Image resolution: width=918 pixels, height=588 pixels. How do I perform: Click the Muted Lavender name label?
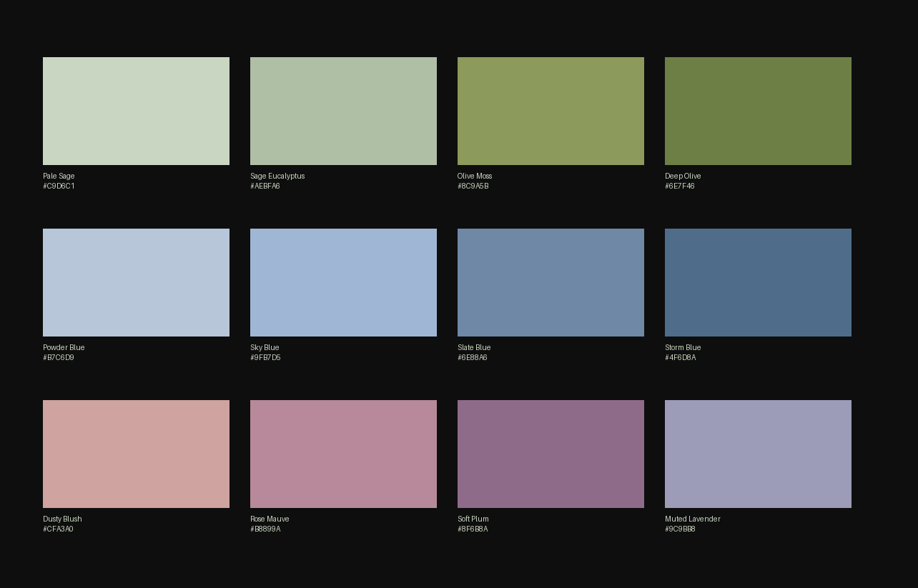coord(693,519)
